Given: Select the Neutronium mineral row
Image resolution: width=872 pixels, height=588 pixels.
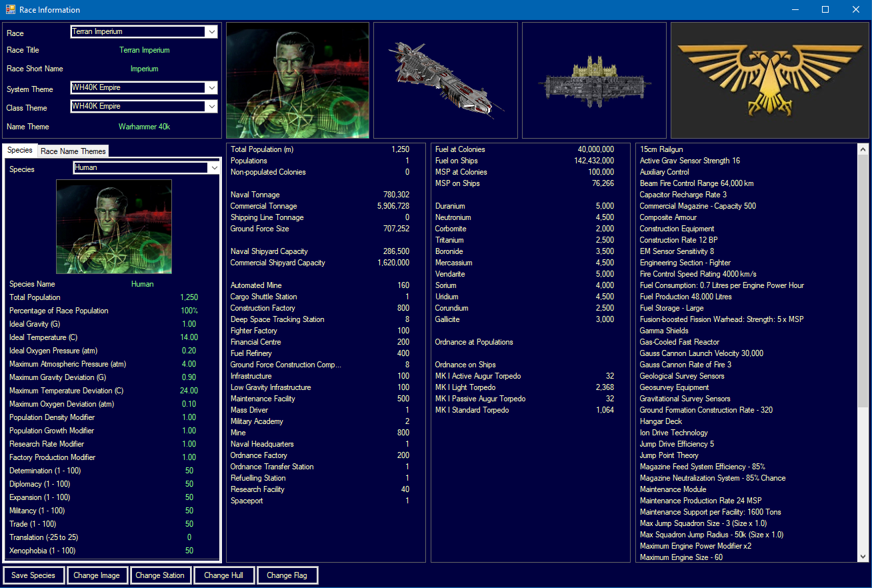Looking at the screenshot, I should click(530, 217).
